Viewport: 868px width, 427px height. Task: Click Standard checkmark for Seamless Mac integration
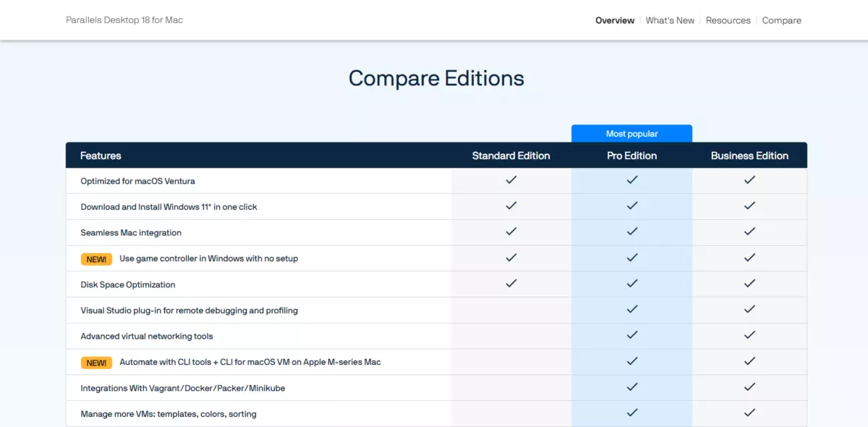(511, 232)
